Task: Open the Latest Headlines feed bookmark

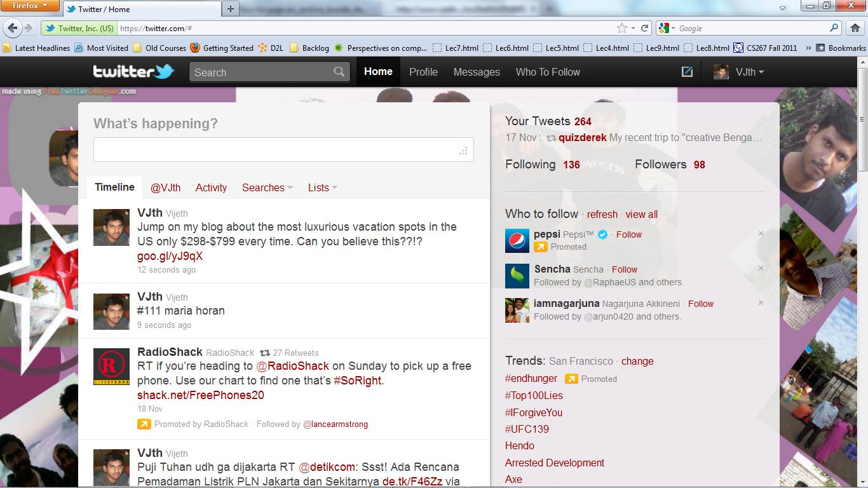Action: tap(36, 48)
